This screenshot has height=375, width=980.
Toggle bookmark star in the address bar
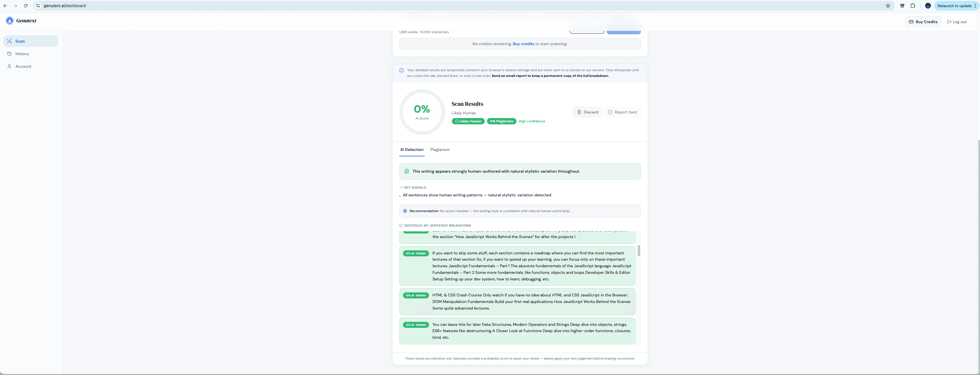click(x=888, y=6)
